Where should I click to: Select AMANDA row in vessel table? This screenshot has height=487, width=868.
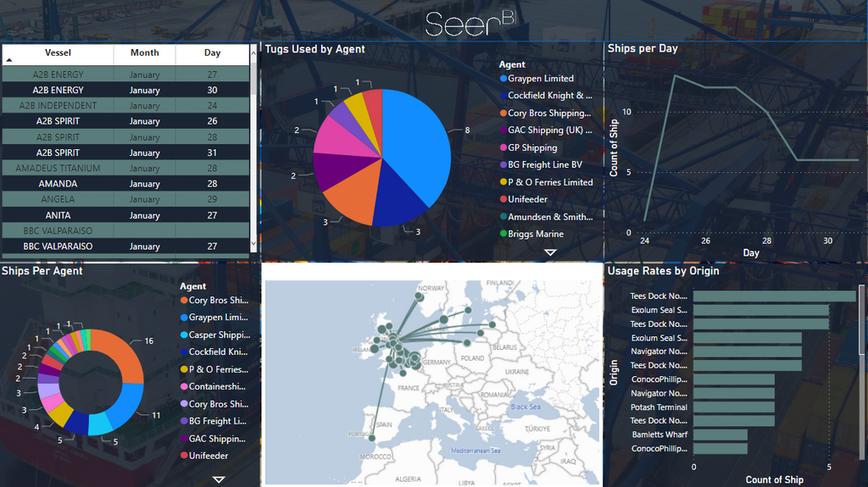click(x=125, y=184)
